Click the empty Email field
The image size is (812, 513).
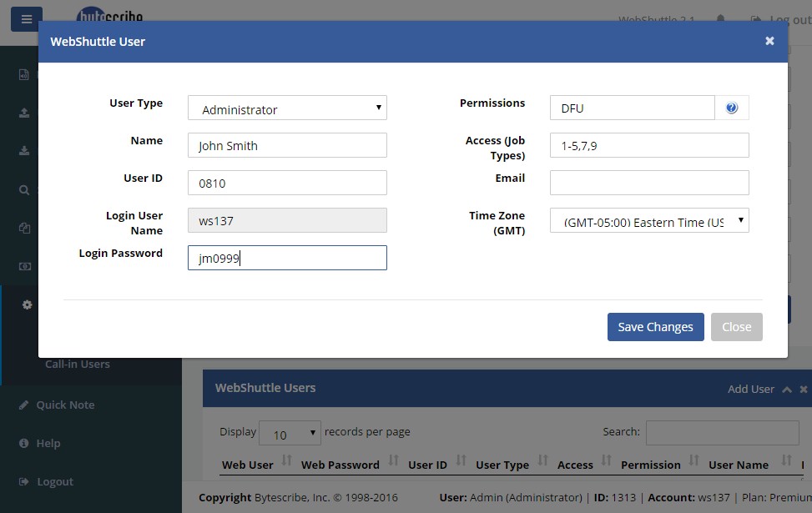[x=649, y=183]
